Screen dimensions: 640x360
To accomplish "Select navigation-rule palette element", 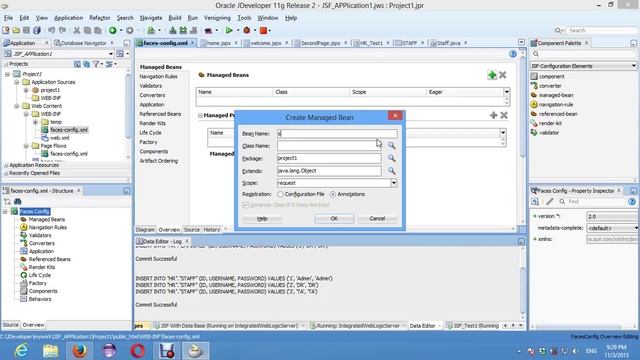I will point(556,104).
